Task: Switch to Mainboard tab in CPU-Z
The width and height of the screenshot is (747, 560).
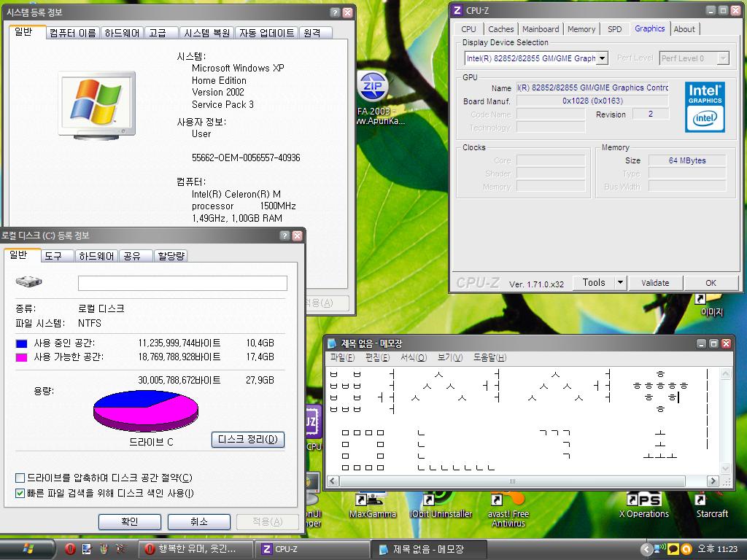Action: [x=541, y=29]
